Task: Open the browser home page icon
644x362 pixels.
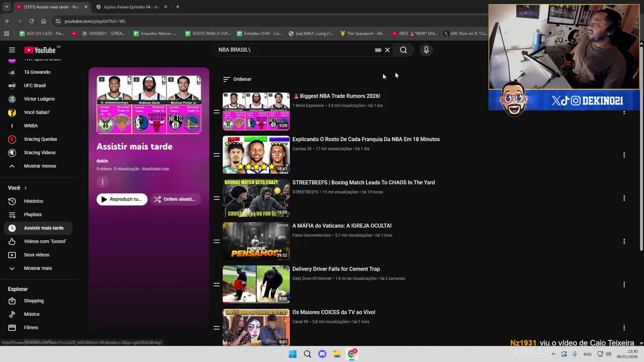Action: [43, 21]
